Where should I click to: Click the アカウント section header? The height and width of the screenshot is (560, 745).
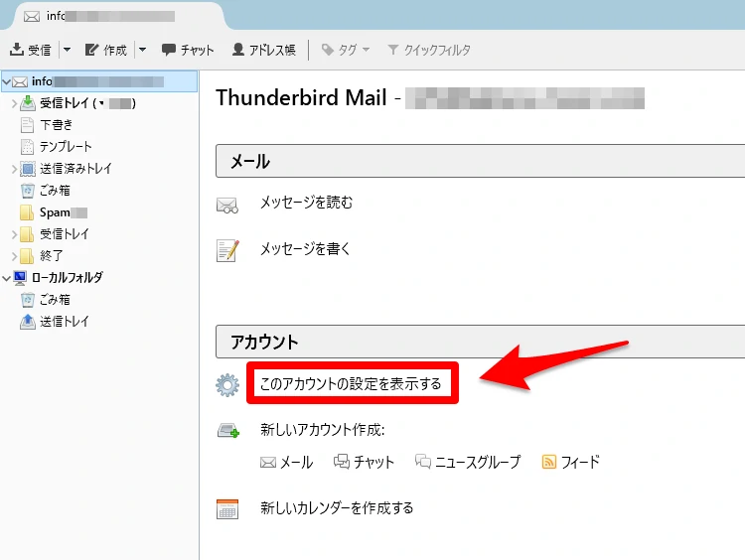[x=481, y=342]
